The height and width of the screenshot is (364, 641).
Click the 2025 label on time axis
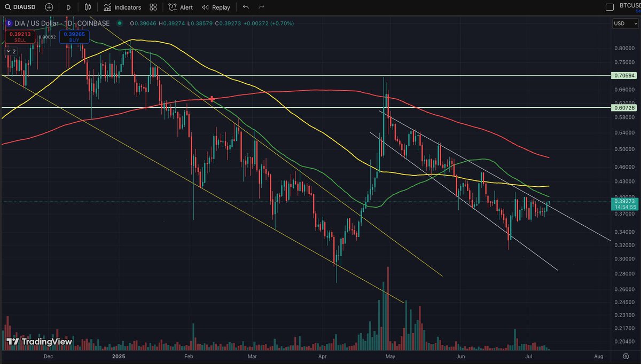tap(118, 355)
